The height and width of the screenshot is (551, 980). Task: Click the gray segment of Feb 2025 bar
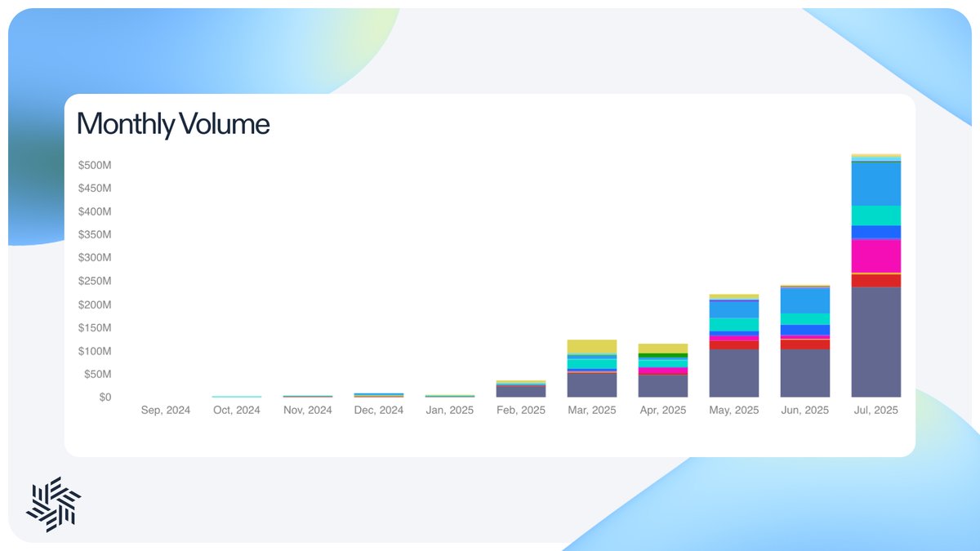521,391
